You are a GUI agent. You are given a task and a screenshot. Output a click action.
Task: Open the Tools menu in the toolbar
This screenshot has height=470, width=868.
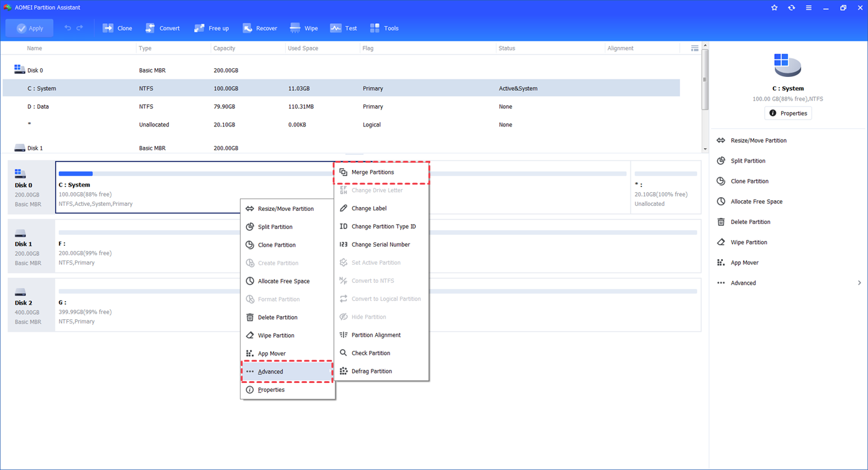click(x=384, y=28)
